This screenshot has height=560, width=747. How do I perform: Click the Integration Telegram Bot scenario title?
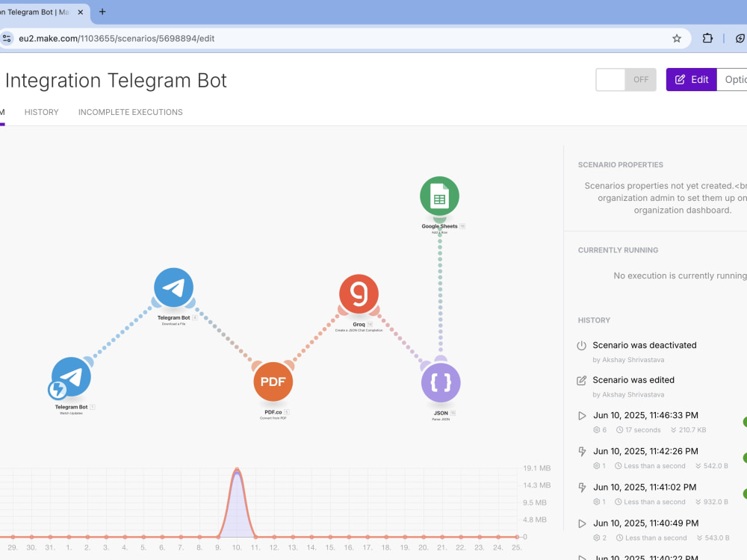[116, 81]
